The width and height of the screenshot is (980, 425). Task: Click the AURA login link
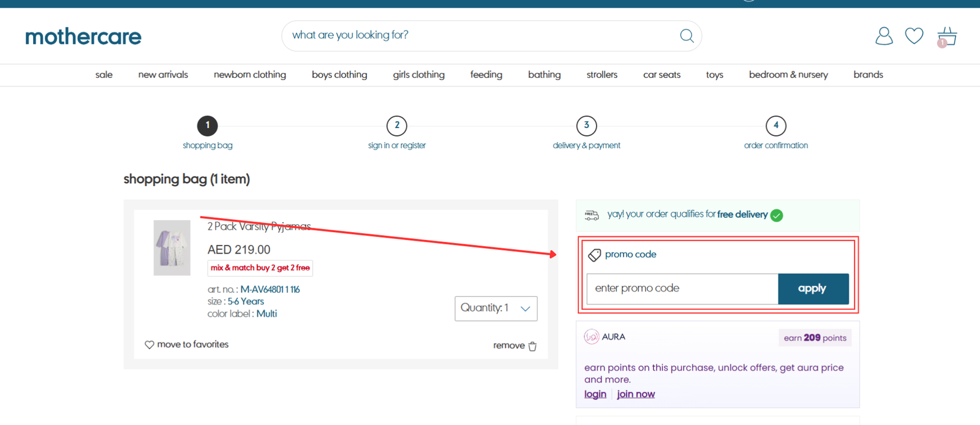(x=595, y=394)
